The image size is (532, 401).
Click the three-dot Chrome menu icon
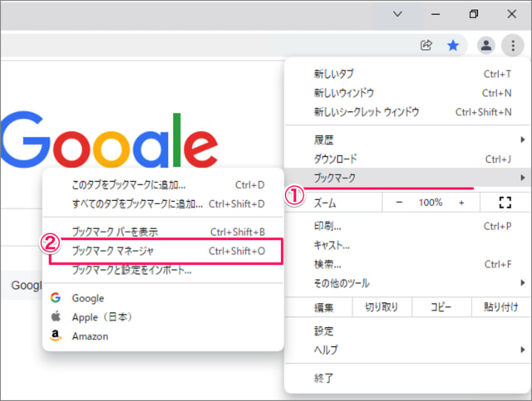[x=514, y=46]
